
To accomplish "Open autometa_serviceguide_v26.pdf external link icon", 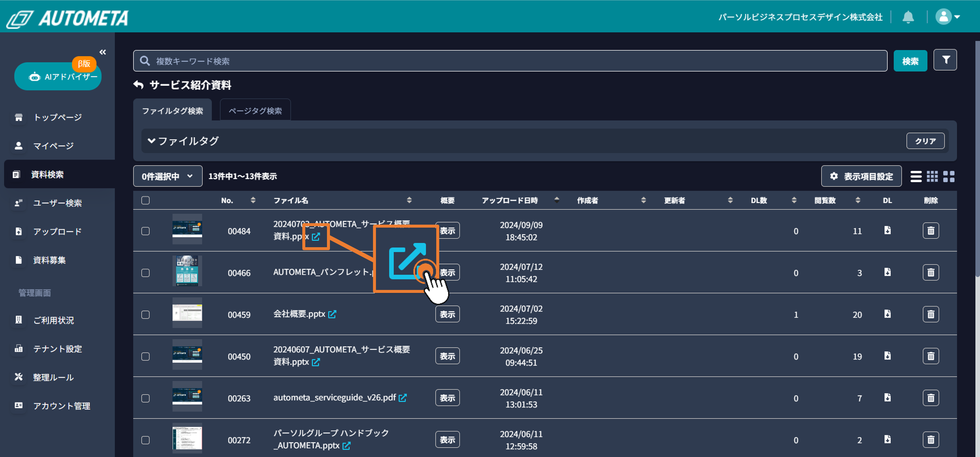I will point(403,398).
